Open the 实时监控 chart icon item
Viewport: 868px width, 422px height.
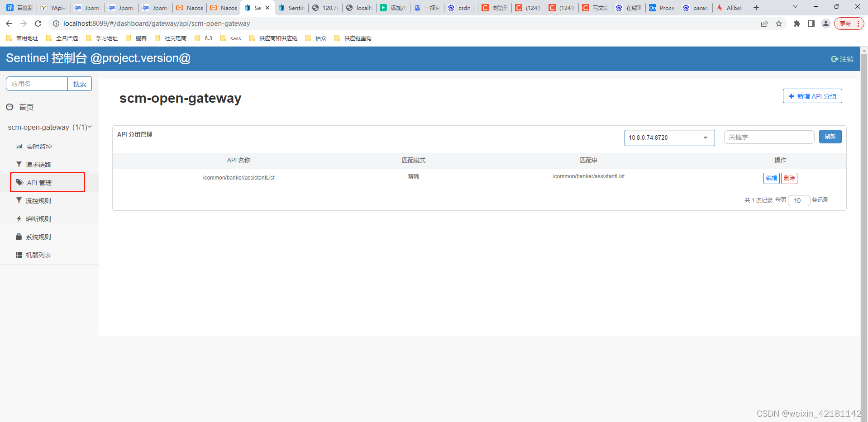[x=19, y=147]
